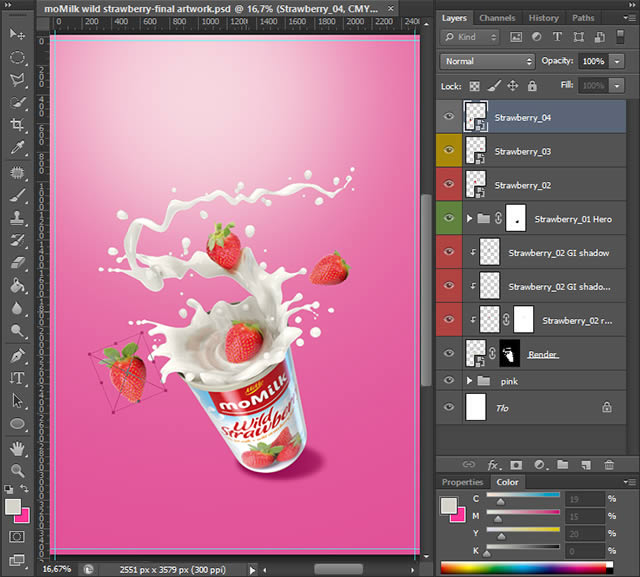The height and width of the screenshot is (577, 640).
Task: Create a new layer
Action: (x=586, y=465)
